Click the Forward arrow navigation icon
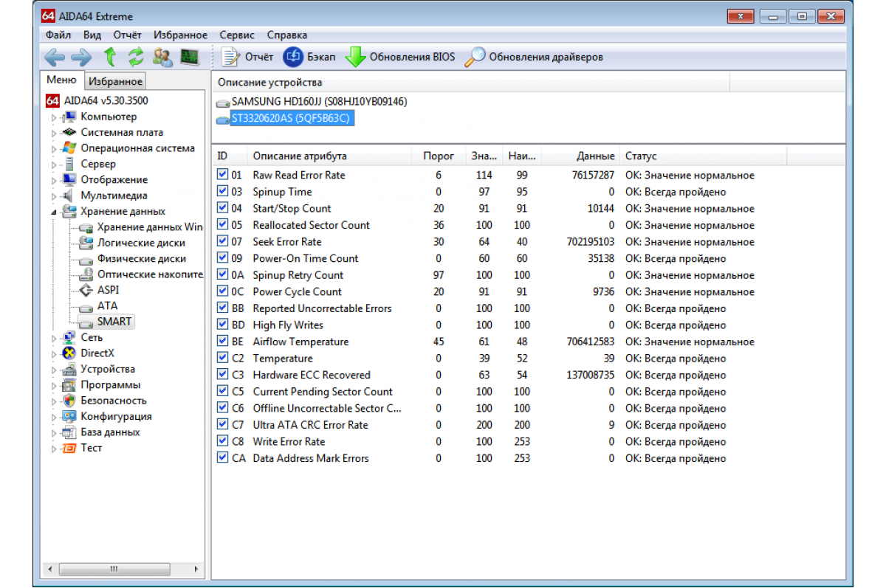Image resolution: width=886 pixels, height=588 pixels. coord(81,57)
